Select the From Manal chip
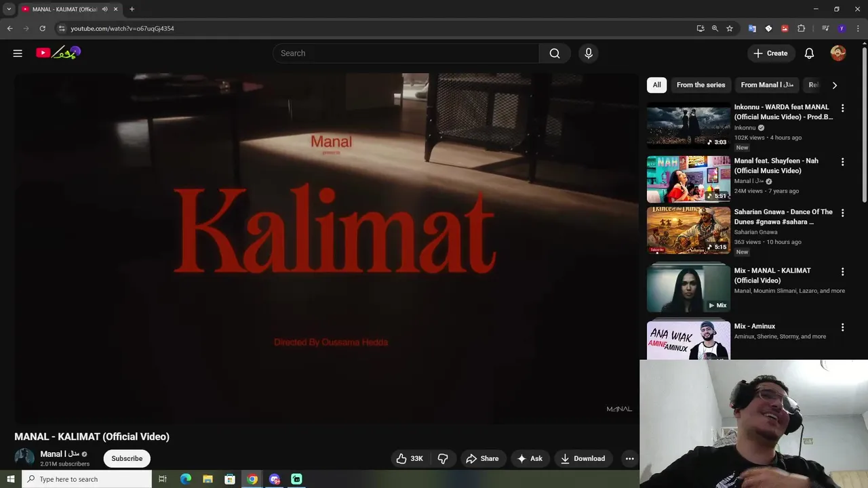Image resolution: width=868 pixels, height=488 pixels. (767, 85)
